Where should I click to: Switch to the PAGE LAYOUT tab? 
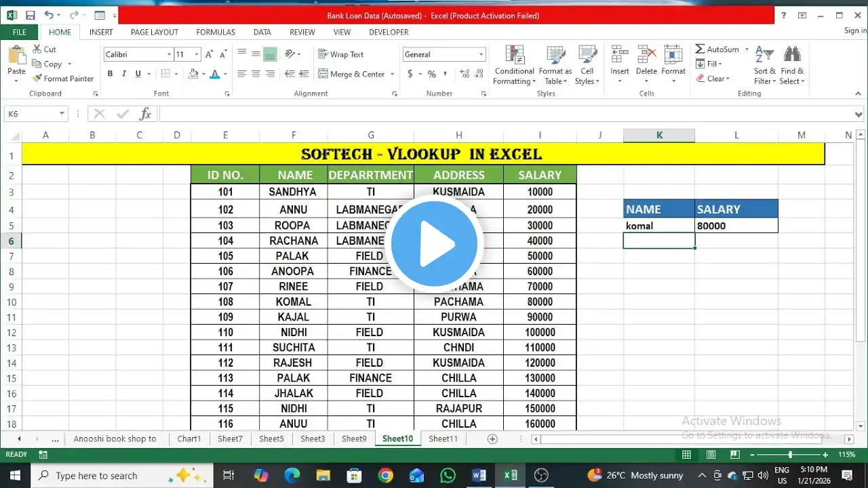tap(155, 32)
